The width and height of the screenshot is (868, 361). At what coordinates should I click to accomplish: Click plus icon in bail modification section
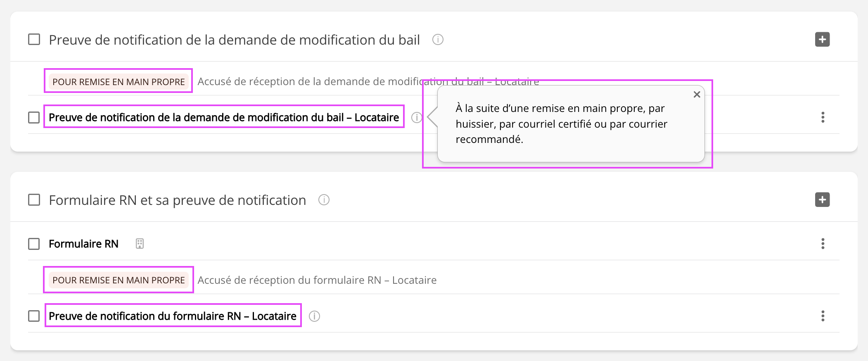click(x=822, y=40)
